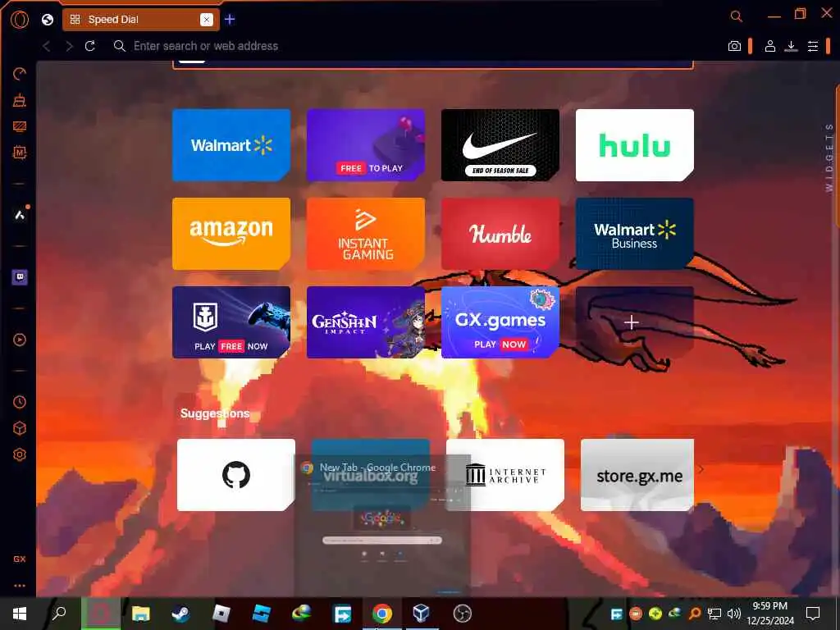Open the Easy Setup sliders icon
This screenshot has height=630, width=840.
813,46
